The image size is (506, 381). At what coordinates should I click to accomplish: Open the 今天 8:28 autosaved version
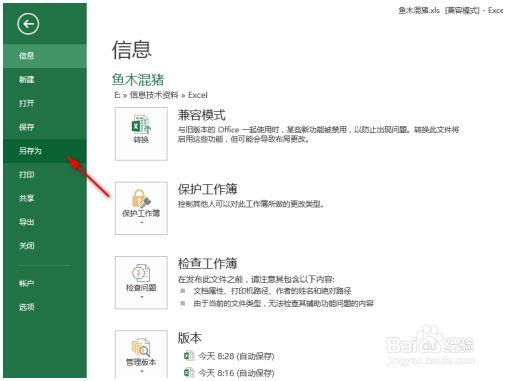pyautogui.click(x=229, y=356)
